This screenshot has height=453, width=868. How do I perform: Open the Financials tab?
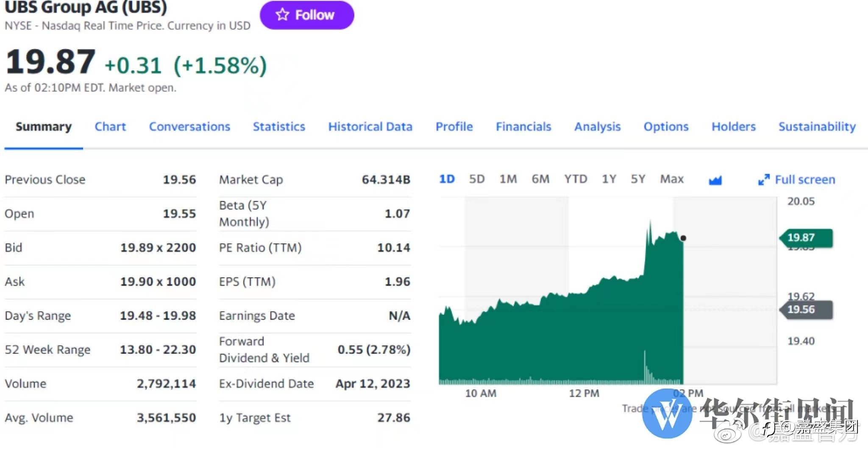tap(523, 126)
